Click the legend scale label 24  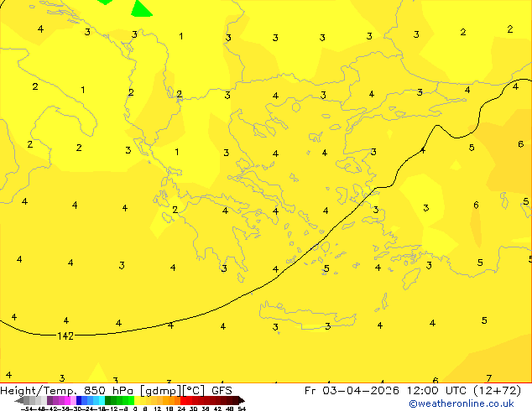click(x=181, y=408)
